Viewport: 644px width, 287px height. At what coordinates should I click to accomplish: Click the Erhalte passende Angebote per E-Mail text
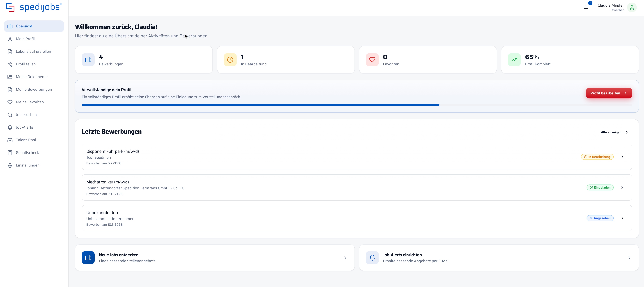(416, 261)
